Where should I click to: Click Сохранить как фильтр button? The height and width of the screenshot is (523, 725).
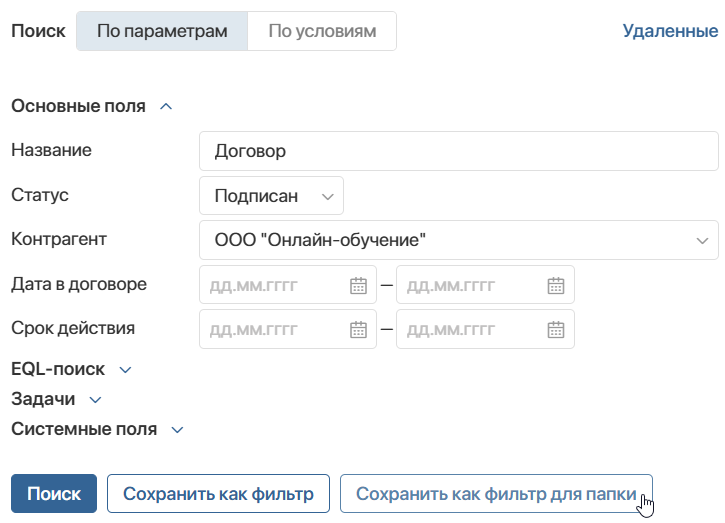(x=218, y=493)
